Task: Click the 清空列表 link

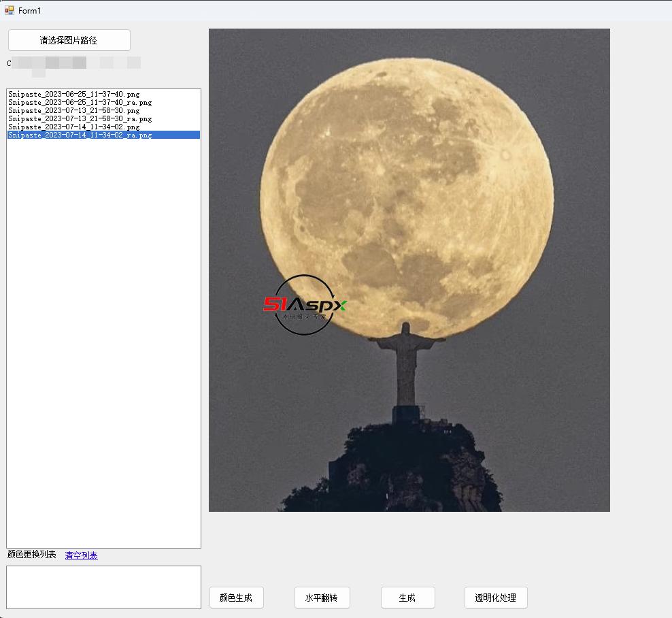Action: [81, 555]
